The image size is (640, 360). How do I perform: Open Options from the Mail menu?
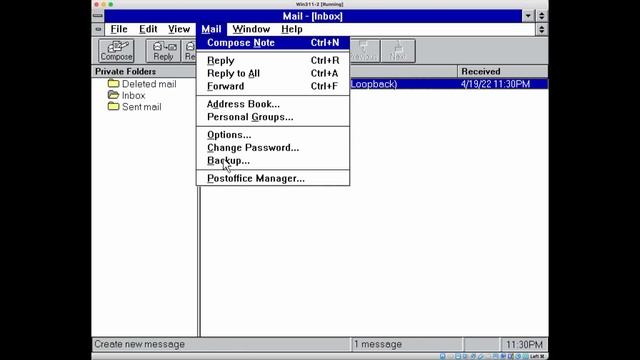tap(273, 135)
